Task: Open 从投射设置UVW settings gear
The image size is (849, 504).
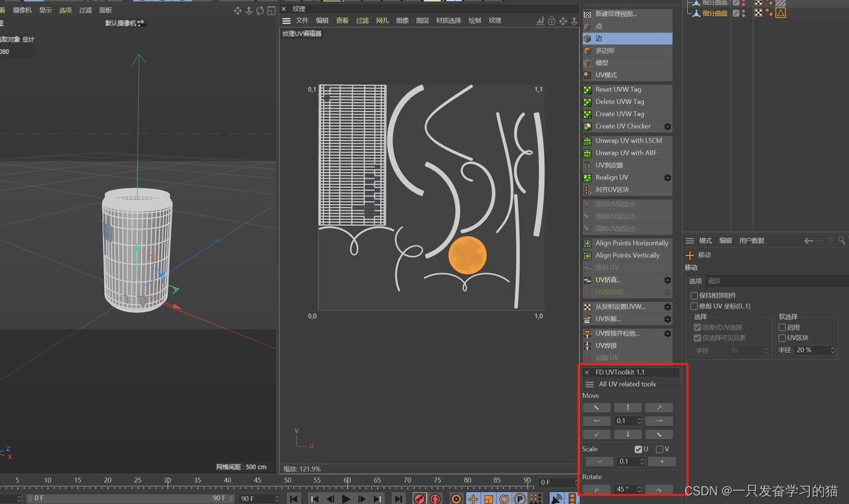Action: tap(667, 307)
